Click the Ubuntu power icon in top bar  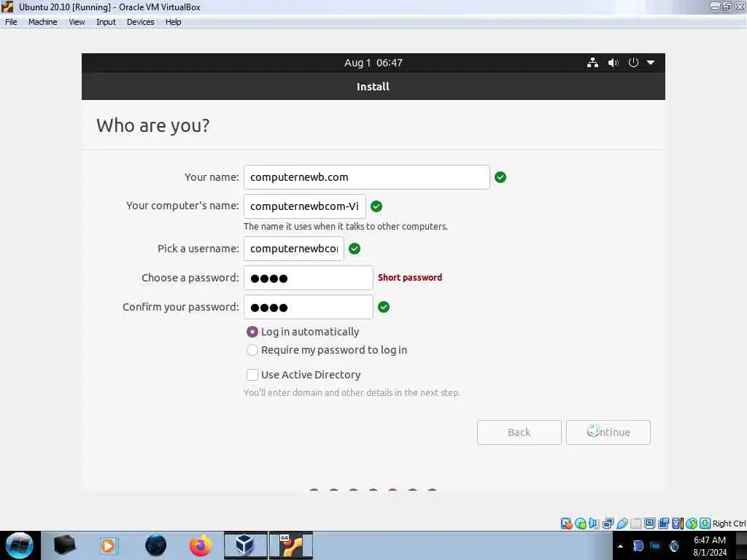point(633,63)
